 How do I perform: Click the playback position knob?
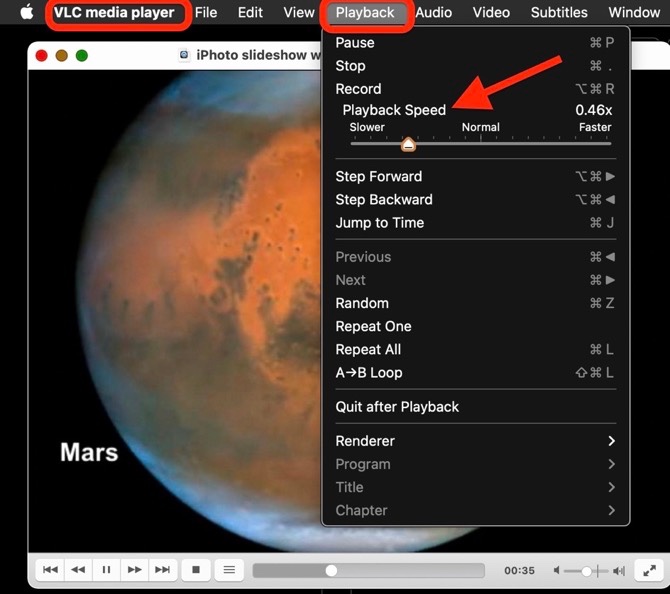[331, 570]
